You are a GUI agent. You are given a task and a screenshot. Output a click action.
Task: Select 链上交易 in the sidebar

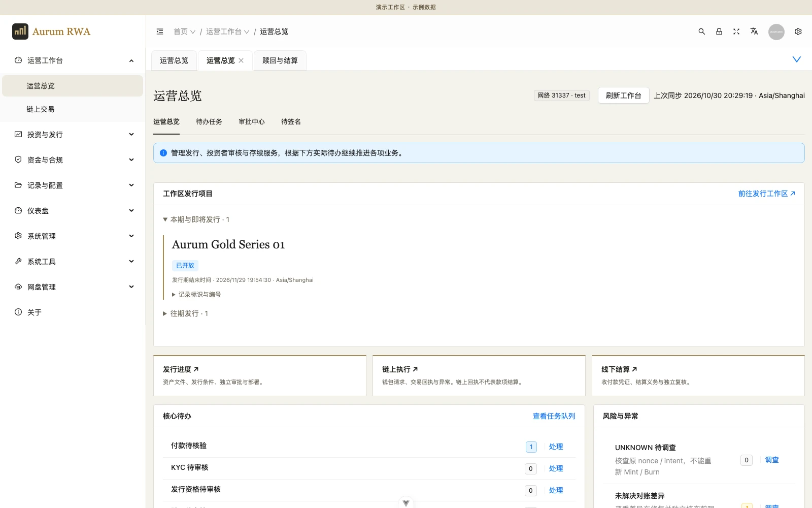pos(73,109)
